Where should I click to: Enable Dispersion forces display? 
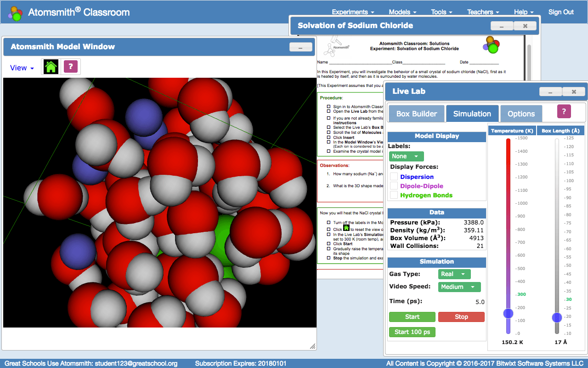click(394, 177)
